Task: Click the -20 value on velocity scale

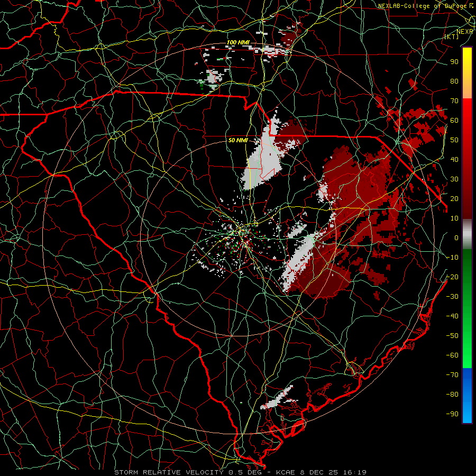Action: 452,277
